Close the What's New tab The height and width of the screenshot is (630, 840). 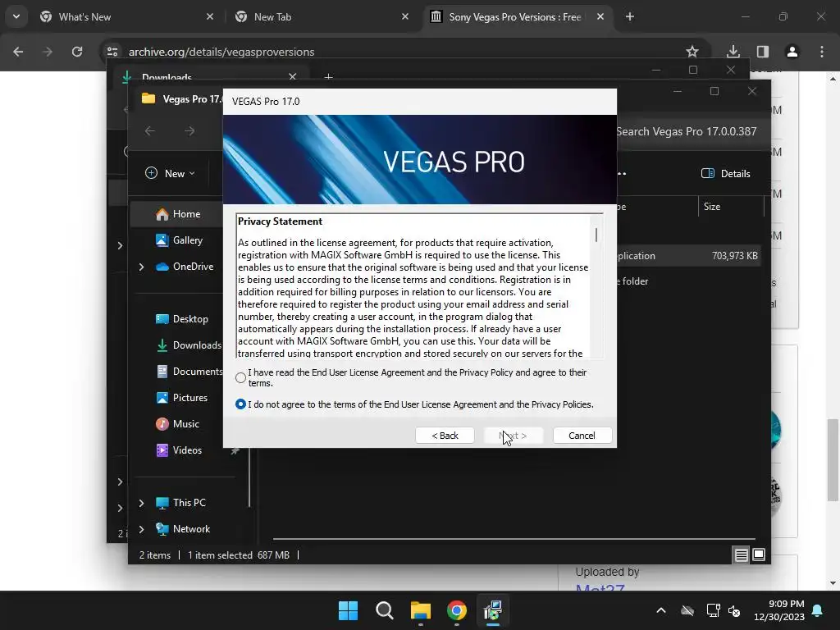(210, 17)
